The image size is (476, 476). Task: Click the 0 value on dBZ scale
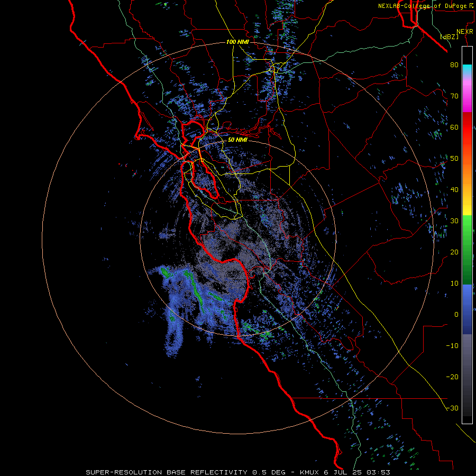tap(456, 315)
